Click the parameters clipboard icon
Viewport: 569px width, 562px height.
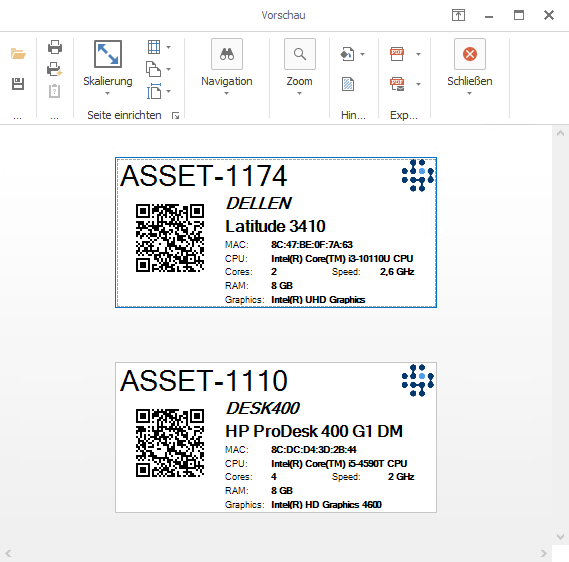pos(54,91)
